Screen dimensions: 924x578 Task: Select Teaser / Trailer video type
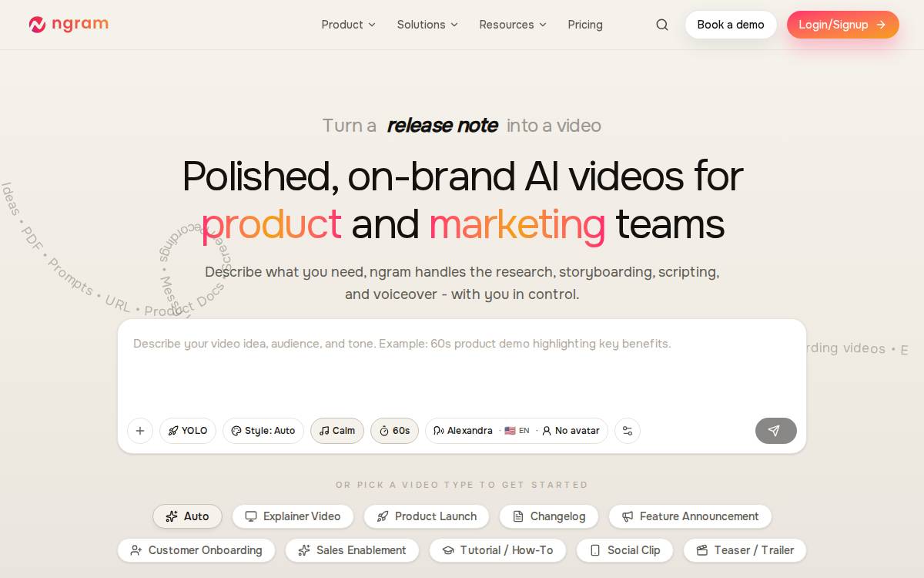pyautogui.click(x=745, y=550)
